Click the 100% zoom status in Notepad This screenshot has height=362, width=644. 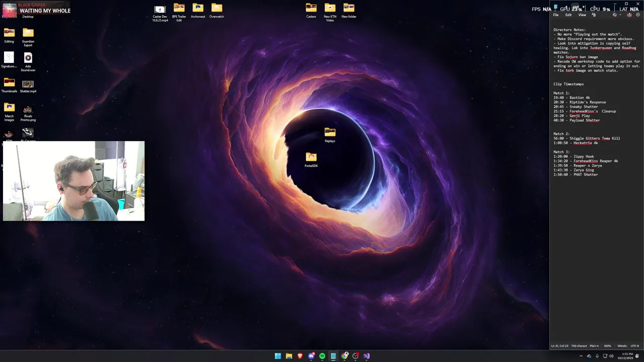[x=607, y=346]
